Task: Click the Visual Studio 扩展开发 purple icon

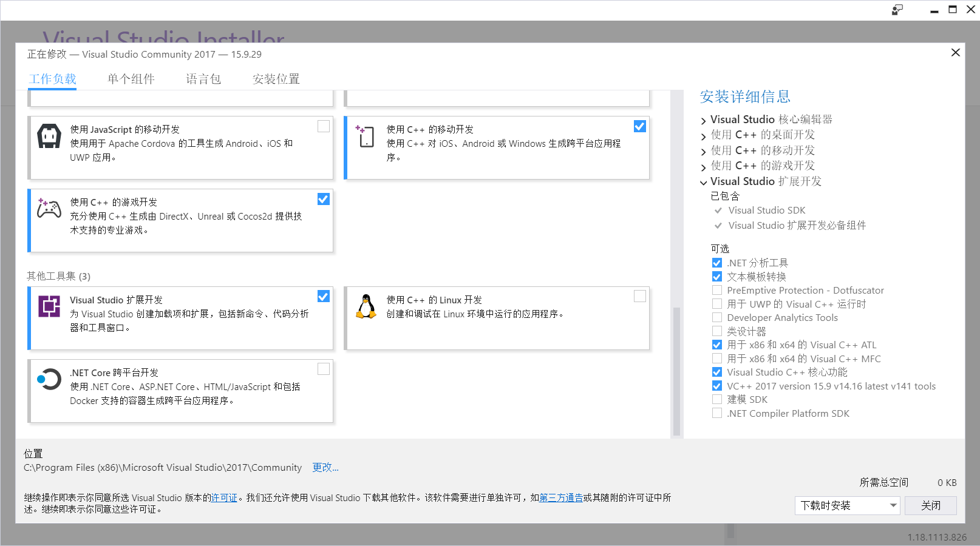Action: [49, 306]
